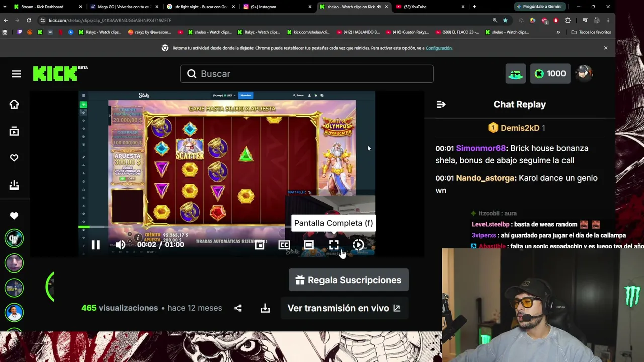Select the filled heart icon in the sidebar
644x362 pixels.
click(14, 216)
